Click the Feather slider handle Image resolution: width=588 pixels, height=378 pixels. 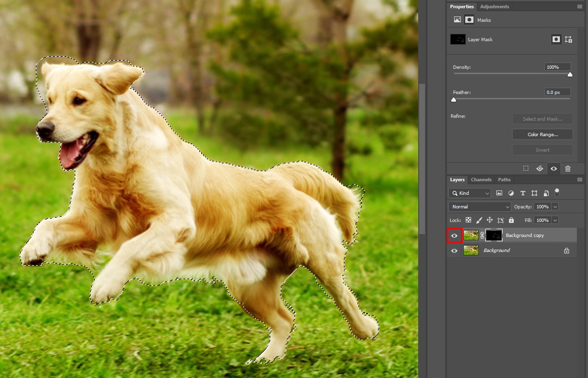click(454, 99)
